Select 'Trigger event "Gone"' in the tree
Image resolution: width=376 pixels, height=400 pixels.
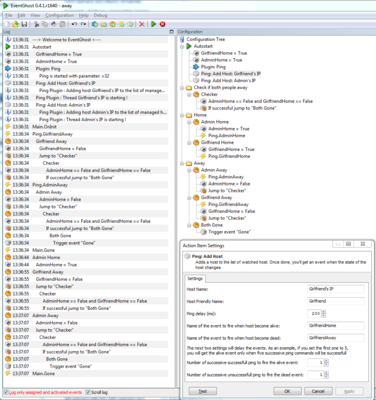[229, 232]
